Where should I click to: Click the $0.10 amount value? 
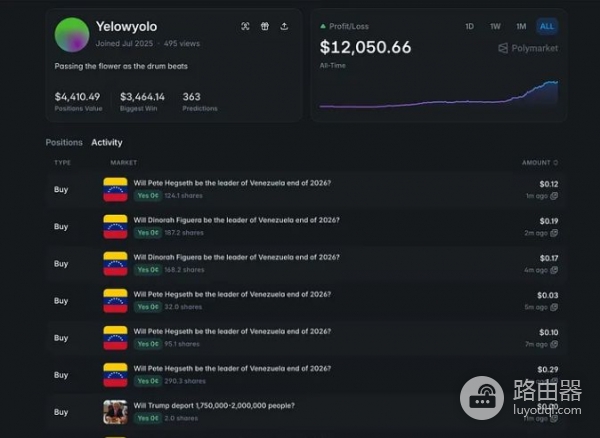point(549,333)
